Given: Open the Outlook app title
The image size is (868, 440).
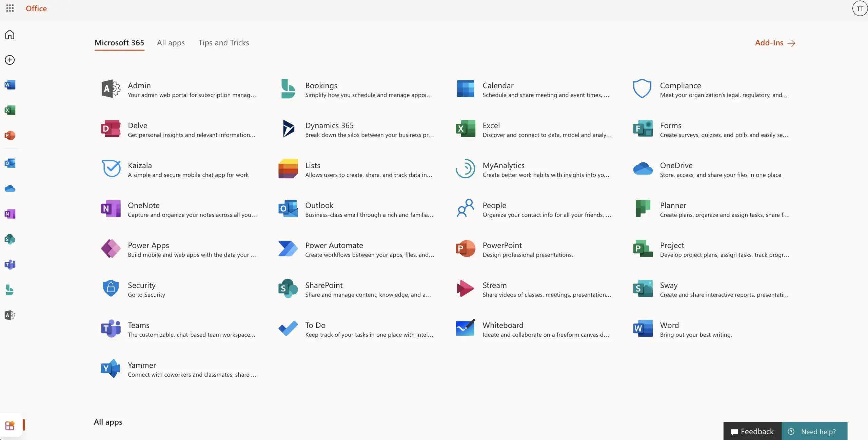Looking at the screenshot, I should click(319, 205).
